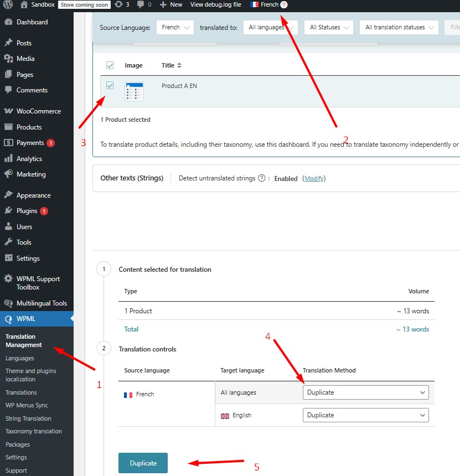
Task: Open Packages submenu item
Action: coord(18,444)
